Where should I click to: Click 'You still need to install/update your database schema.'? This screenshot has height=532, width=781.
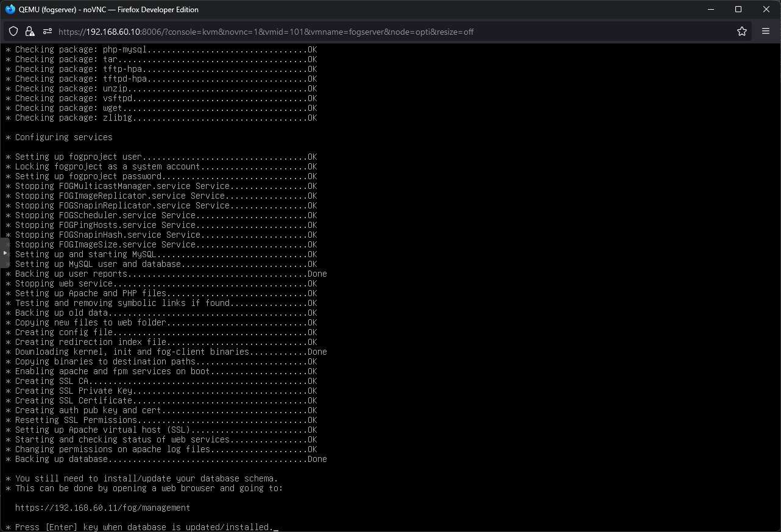pyautogui.click(x=142, y=478)
